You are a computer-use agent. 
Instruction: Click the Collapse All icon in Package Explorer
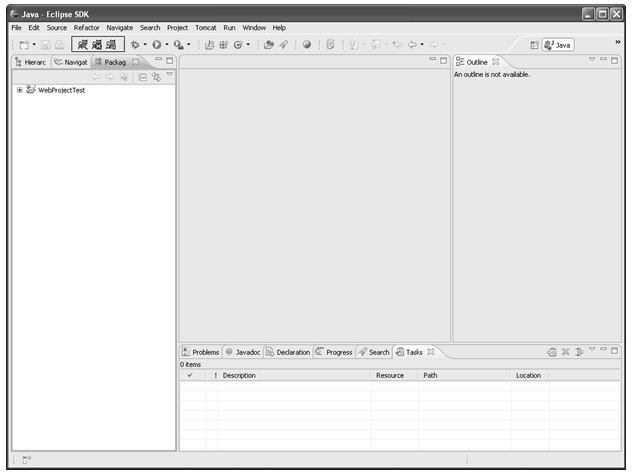coord(143,77)
